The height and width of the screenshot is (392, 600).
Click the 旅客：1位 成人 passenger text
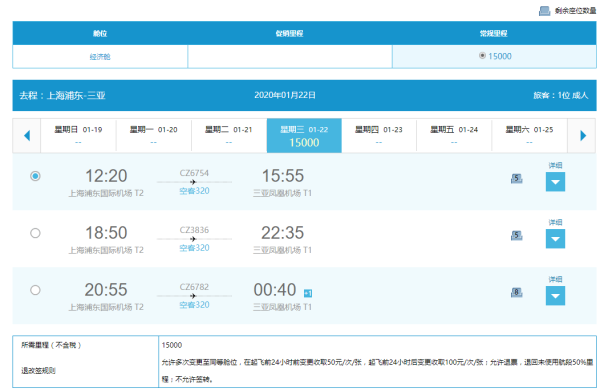(x=561, y=95)
